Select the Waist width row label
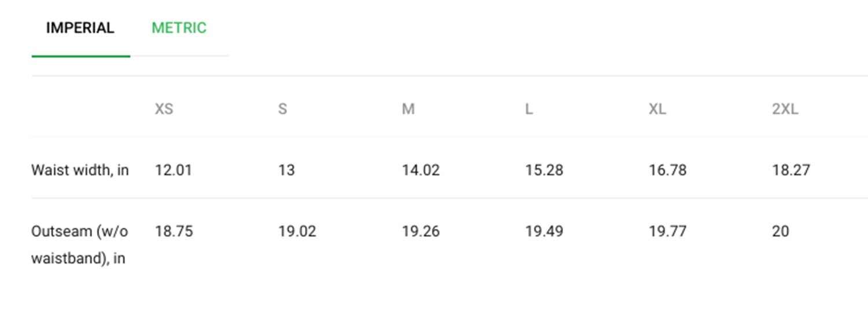868x314 pixels. (x=80, y=170)
